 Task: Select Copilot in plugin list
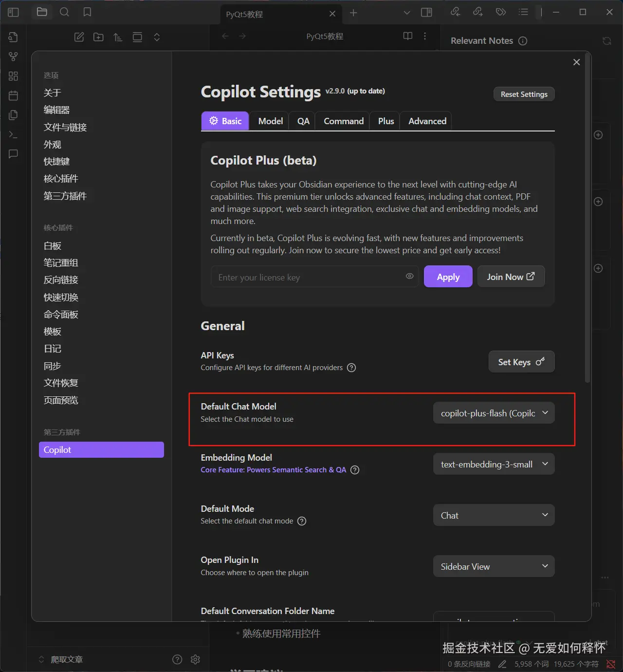[x=101, y=449]
